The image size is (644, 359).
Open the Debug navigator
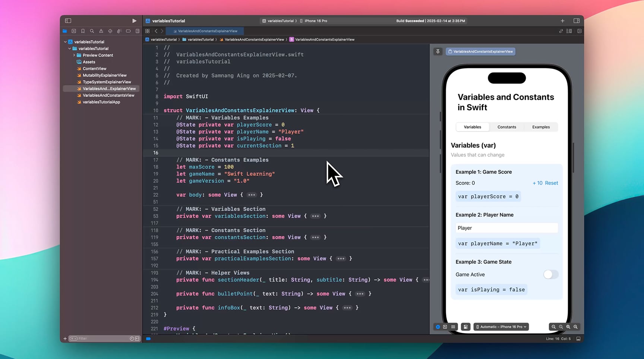119,31
